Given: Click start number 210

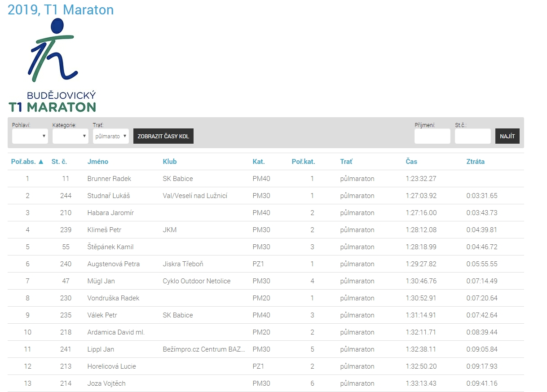Looking at the screenshot, I should (66, 213).
